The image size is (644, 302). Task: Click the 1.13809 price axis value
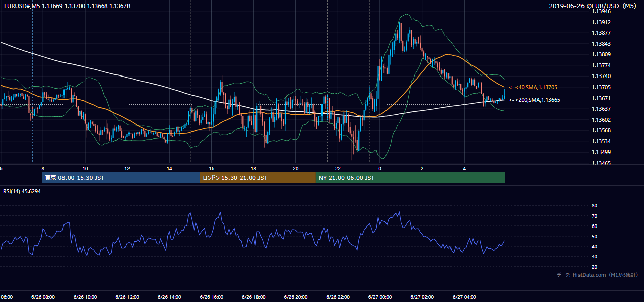[601, 54]
